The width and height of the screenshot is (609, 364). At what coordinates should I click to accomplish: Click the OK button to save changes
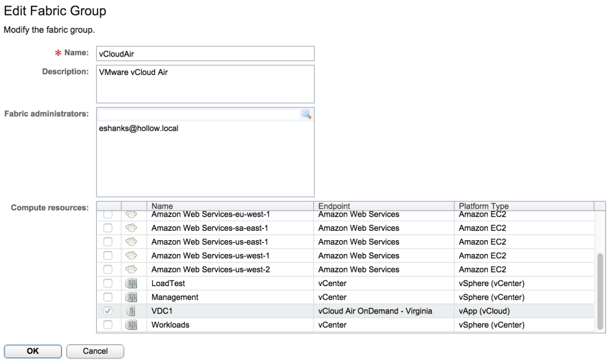pyautogui.click(x=33, y=351)
